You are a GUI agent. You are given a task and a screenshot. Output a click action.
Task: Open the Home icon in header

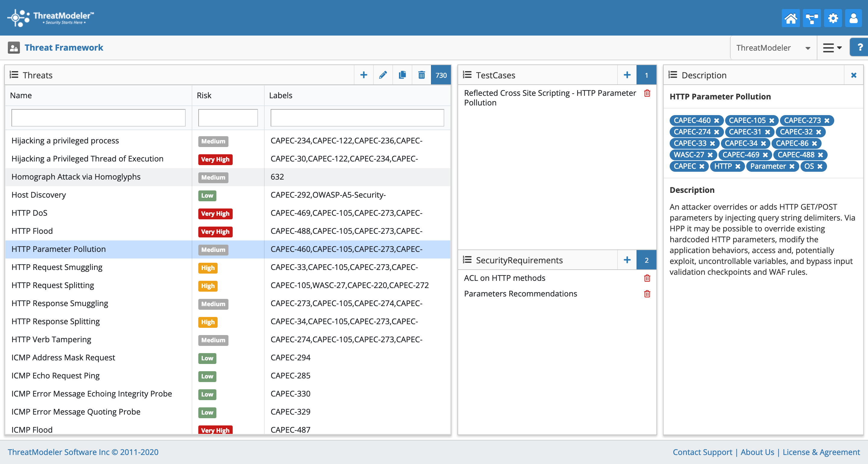pos(791,18)
